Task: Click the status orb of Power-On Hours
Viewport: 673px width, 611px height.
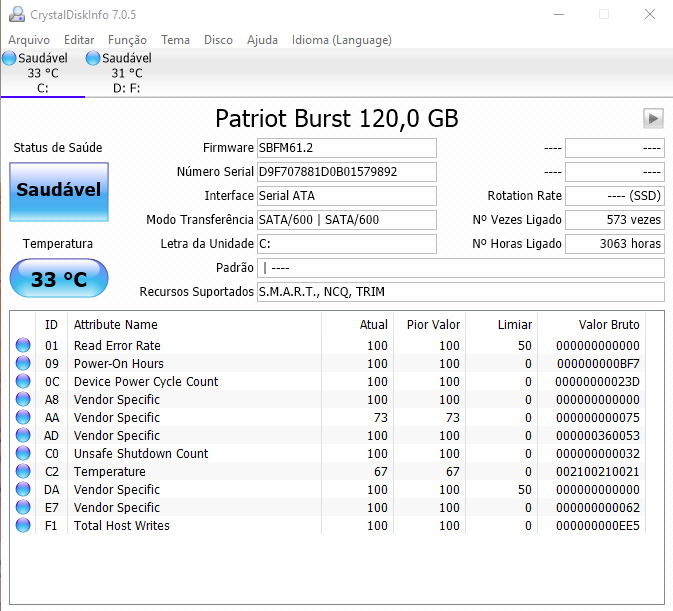Action: click(x=23, y=363)
